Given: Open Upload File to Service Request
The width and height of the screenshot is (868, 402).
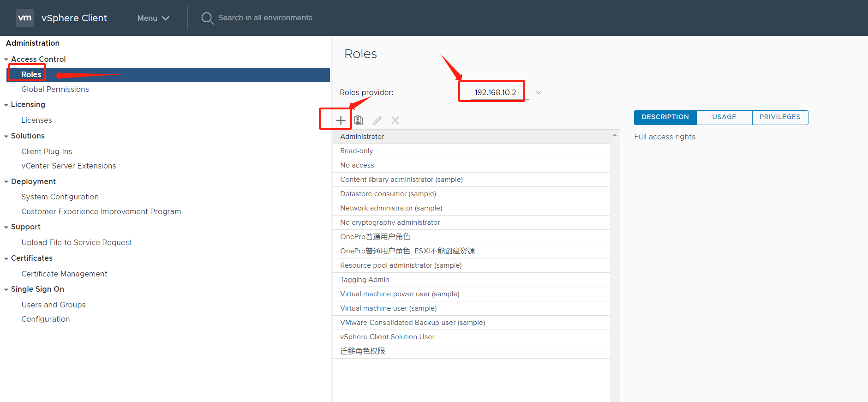Looking at the screenshot, I should point(76,242).
